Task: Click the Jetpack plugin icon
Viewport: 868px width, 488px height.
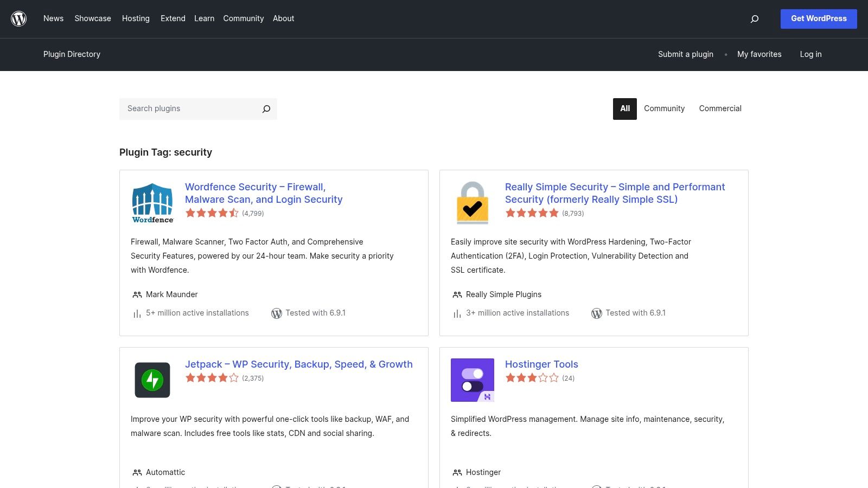Action: click(x=152, y=380)
